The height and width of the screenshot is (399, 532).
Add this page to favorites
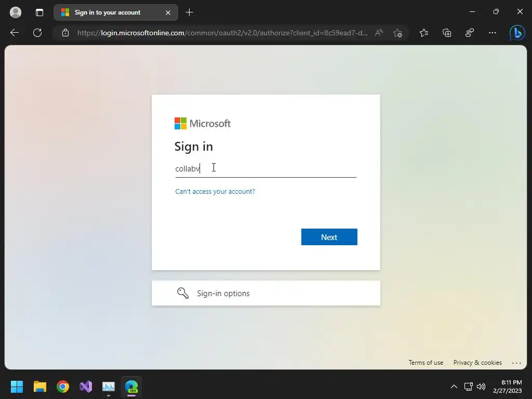coord(397,33)
